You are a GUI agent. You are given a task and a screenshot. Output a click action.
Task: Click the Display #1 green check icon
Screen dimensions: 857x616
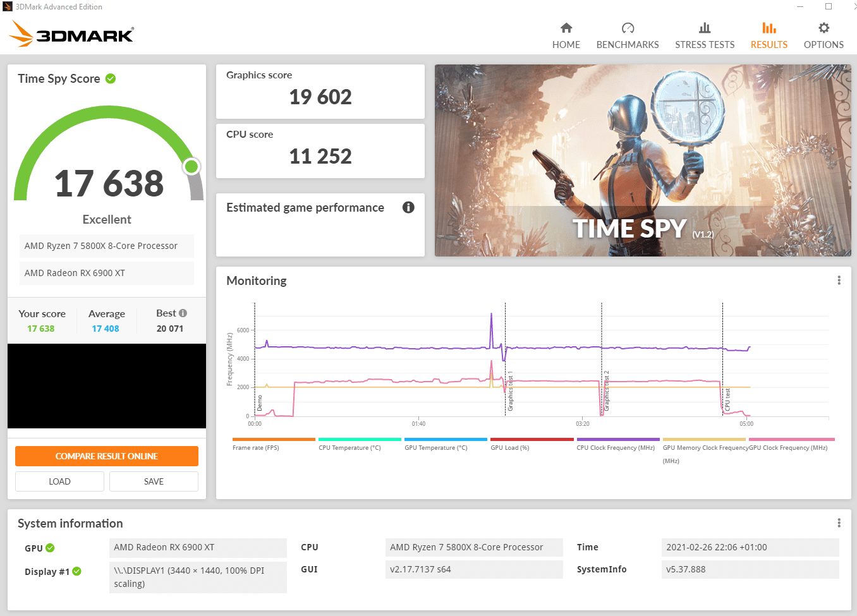76,571
